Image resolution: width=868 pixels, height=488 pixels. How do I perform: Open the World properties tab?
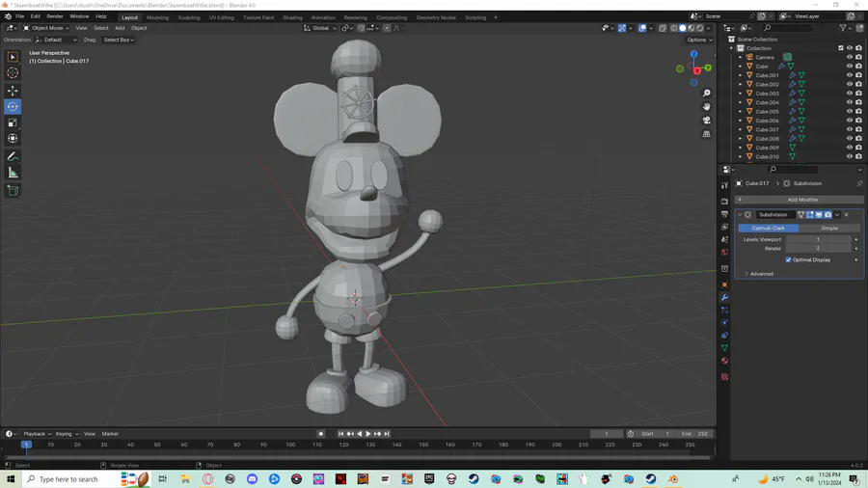724,253
